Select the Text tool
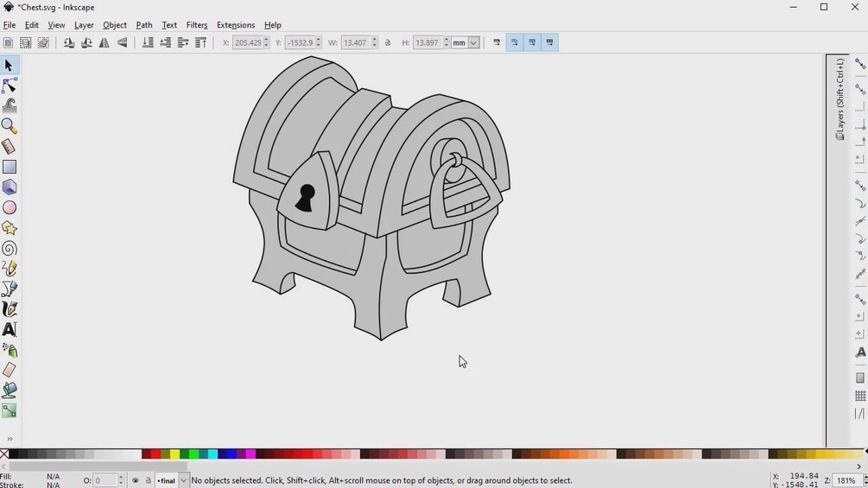 [9, 329]
